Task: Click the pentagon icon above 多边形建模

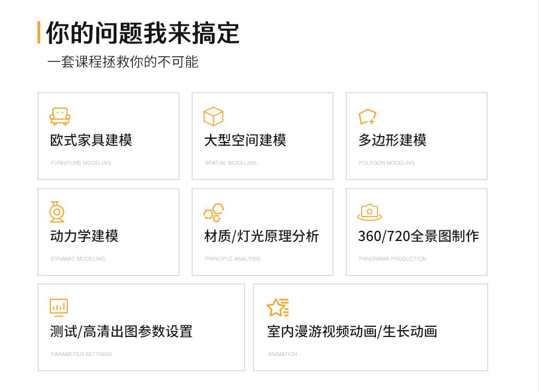Action: [367, 116]
